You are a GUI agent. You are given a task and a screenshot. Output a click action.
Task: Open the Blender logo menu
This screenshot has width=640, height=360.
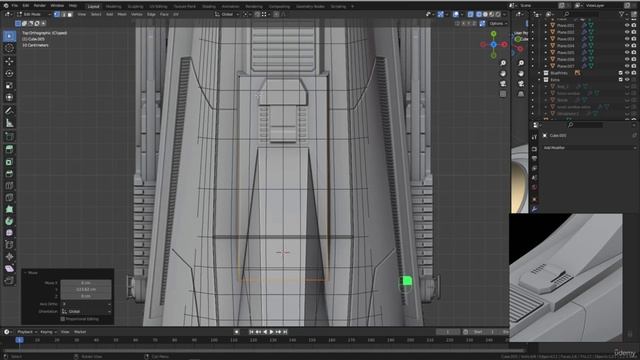pos(5,6)
